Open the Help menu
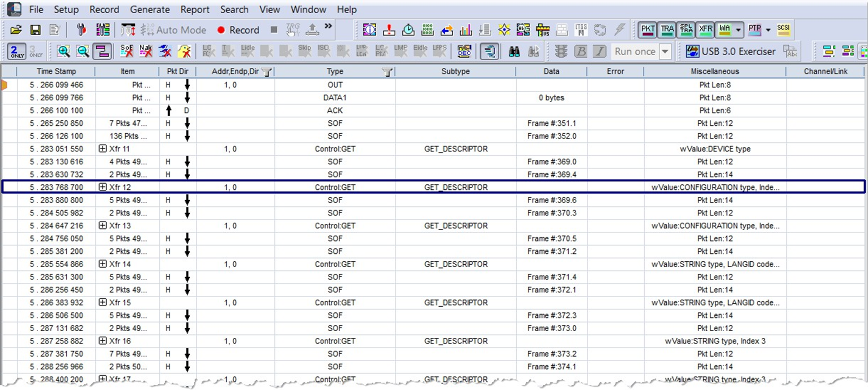This screenshot has height=390, width=868. click(x=347, y=9)
